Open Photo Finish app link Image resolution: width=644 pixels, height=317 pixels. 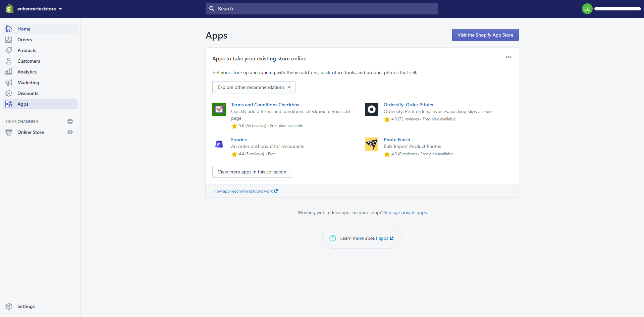point(397,140)
